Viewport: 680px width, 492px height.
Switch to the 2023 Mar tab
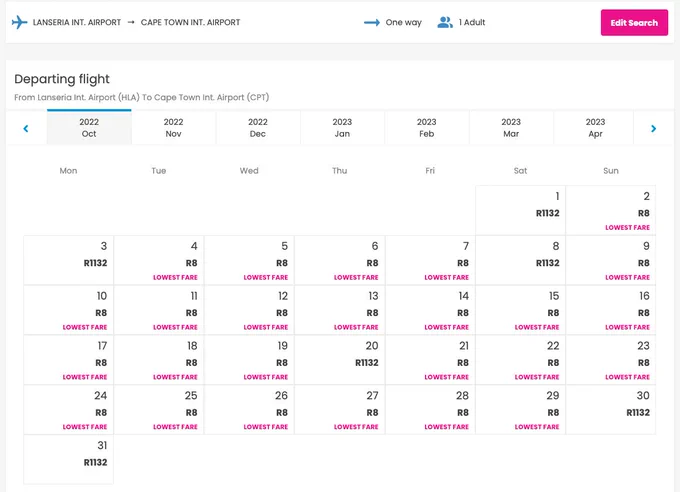coord(511,128)
